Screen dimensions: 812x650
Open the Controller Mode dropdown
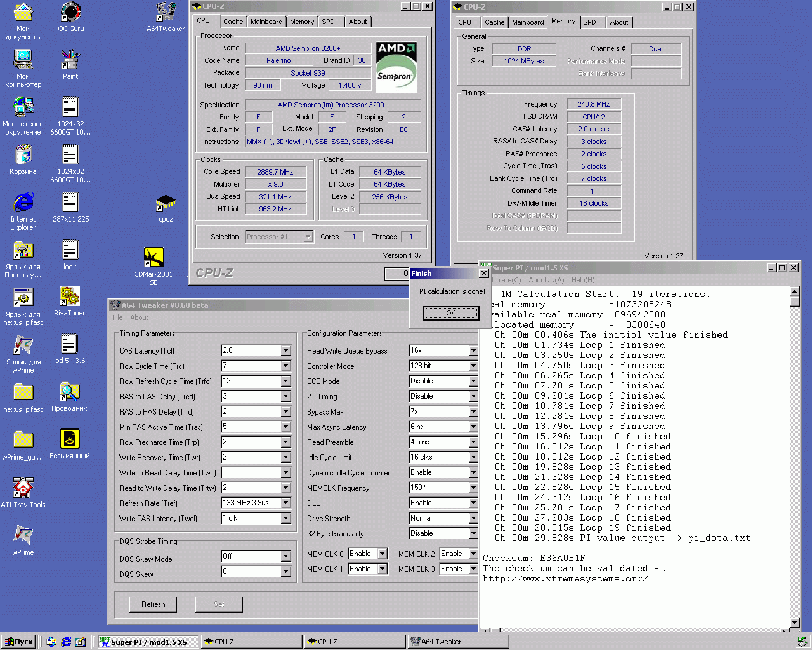(x=473, y=366)
